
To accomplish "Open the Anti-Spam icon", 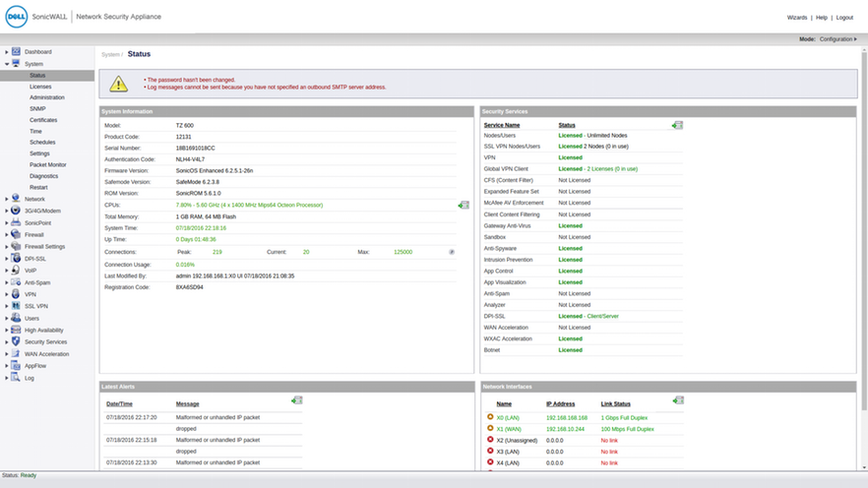I will [16, 282].
